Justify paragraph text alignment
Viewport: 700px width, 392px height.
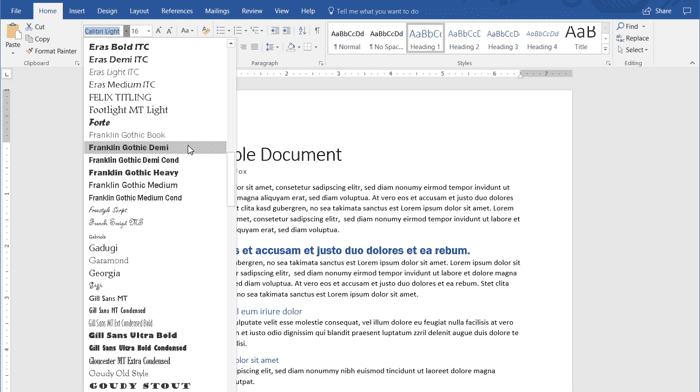pyautogui.click(x=254, y=47)
